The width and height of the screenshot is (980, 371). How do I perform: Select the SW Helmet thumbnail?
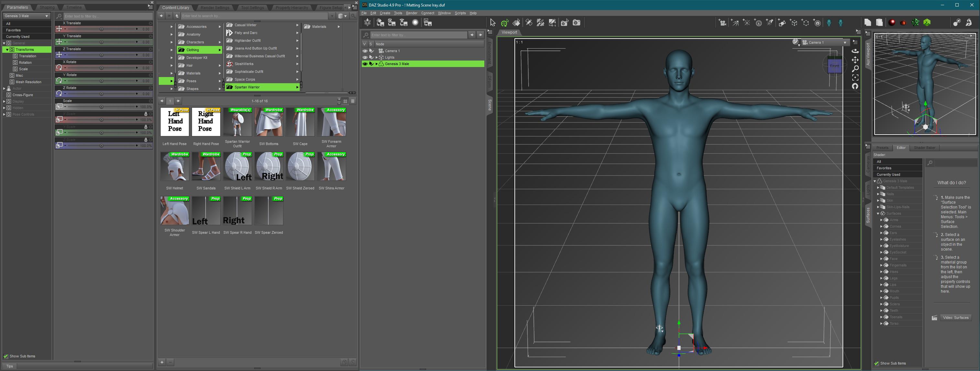[175, 166]
